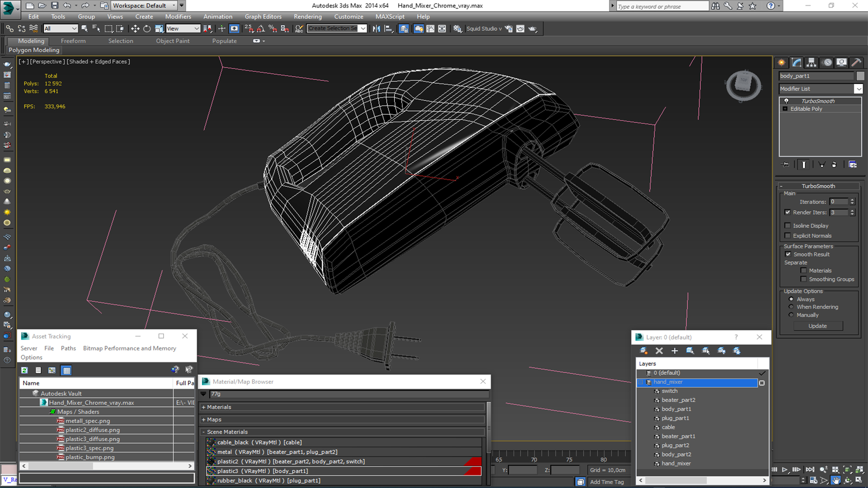
Task: Select Manually update option
Action: tap(791, 315)
